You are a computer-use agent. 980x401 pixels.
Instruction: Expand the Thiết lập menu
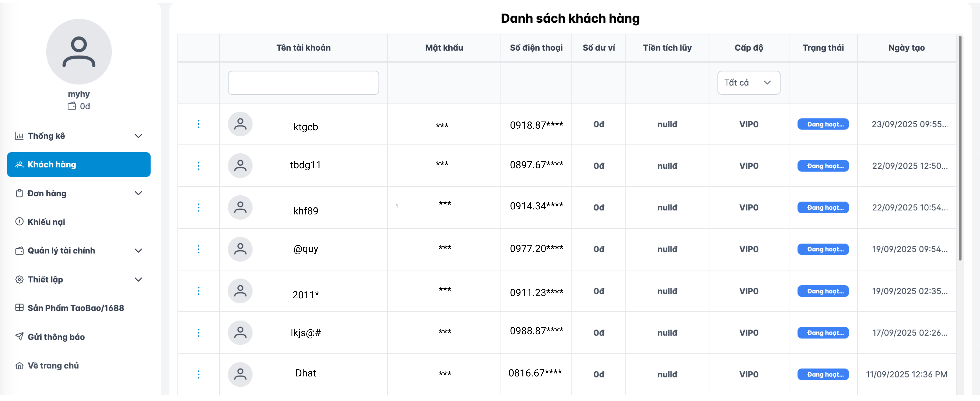[x=139, y=280]
